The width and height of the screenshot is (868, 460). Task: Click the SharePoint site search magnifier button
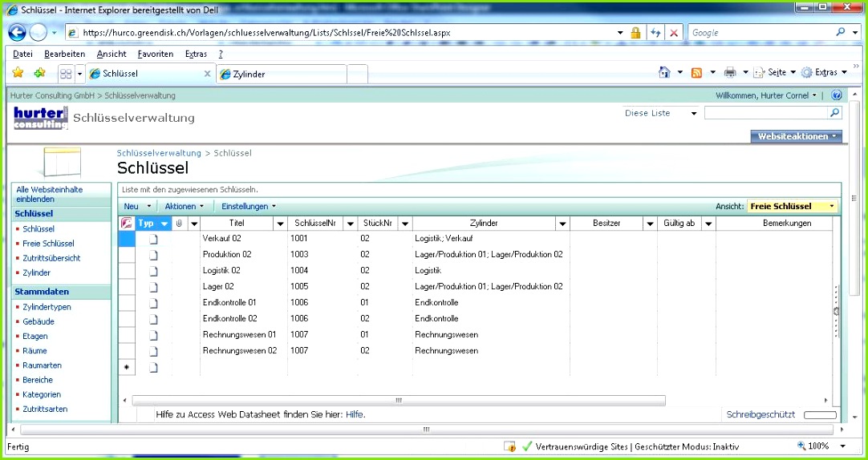tap(835, 113)
